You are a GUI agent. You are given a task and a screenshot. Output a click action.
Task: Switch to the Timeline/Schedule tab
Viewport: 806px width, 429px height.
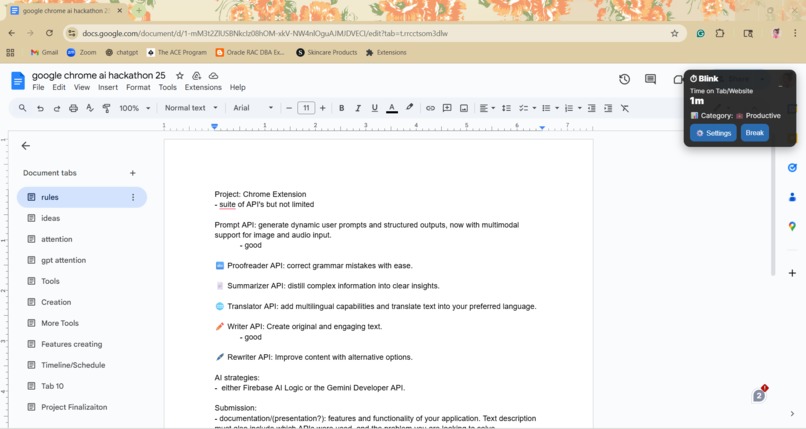click(x=82, y=365)
